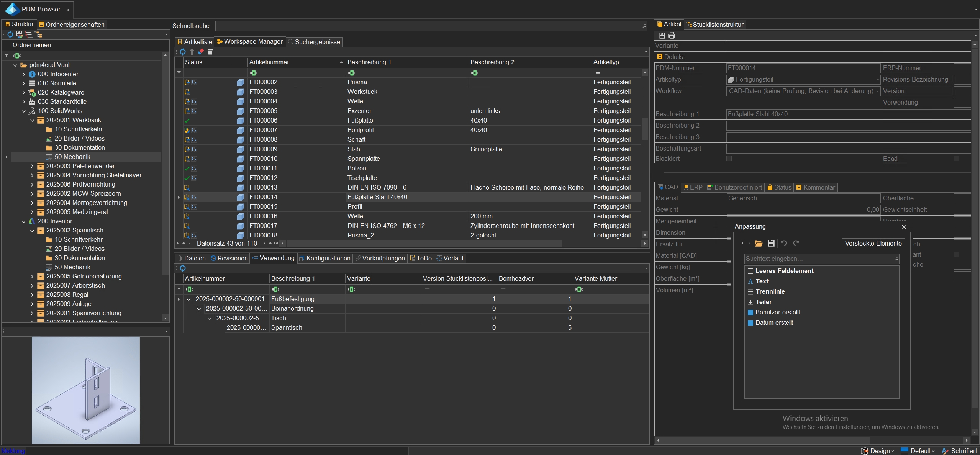Click the save layout icon in Struktur toolbar
The image size is (980, 455).
tap(19, 34)
